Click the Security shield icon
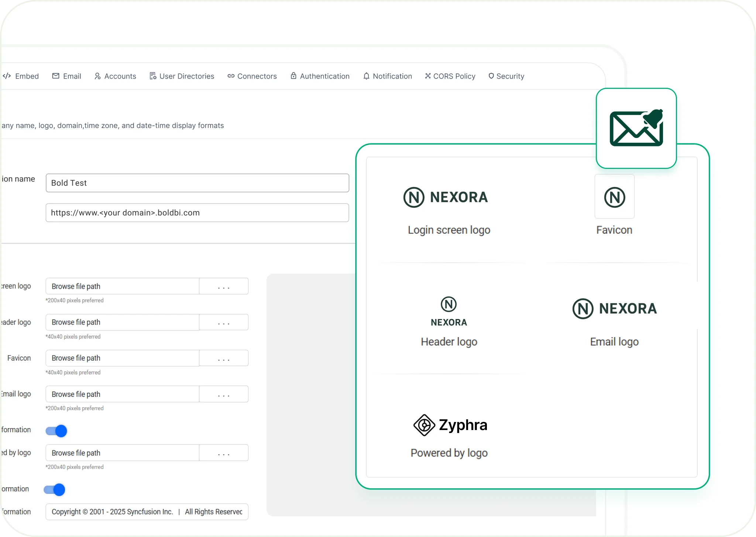The image size is (756, 537). [491, 76]
